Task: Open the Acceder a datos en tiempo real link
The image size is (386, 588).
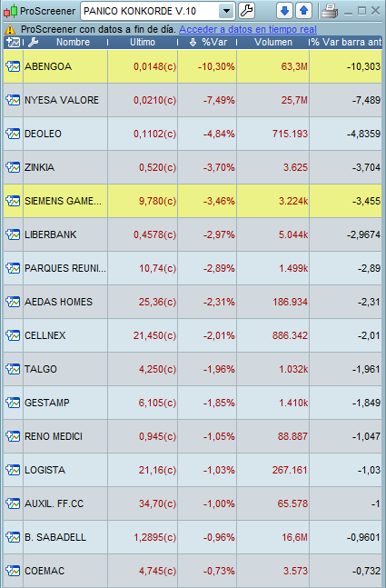Action: [248, 29]
